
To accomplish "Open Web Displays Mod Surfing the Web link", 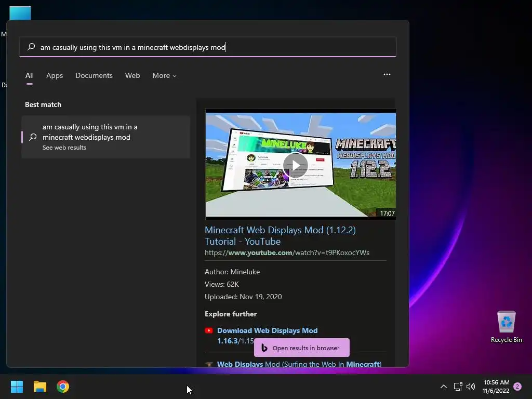I will click(299, 364).
